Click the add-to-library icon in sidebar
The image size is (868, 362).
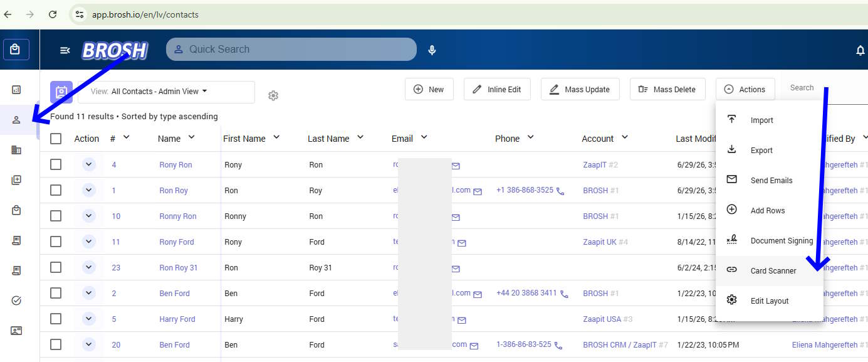coord(16,180)
